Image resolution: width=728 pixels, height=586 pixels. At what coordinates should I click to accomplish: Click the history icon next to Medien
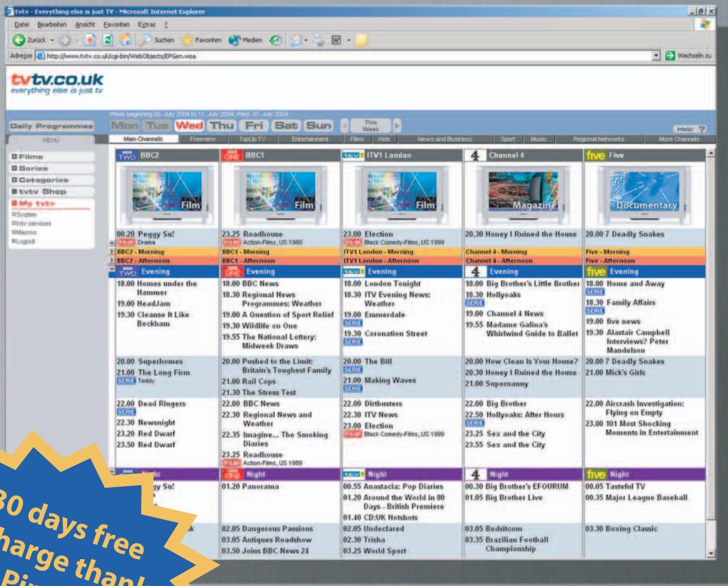click(x=275, y=40)
